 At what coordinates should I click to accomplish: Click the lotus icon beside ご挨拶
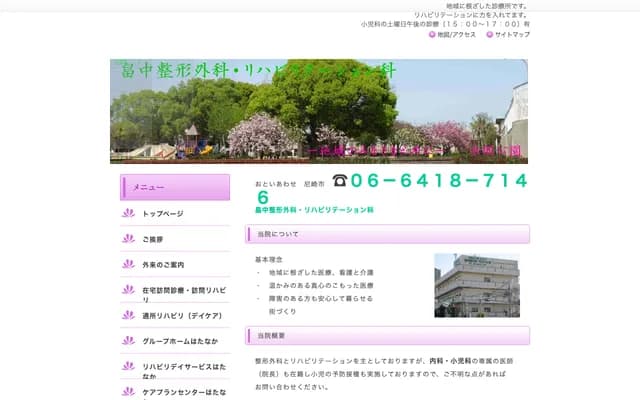128,239
